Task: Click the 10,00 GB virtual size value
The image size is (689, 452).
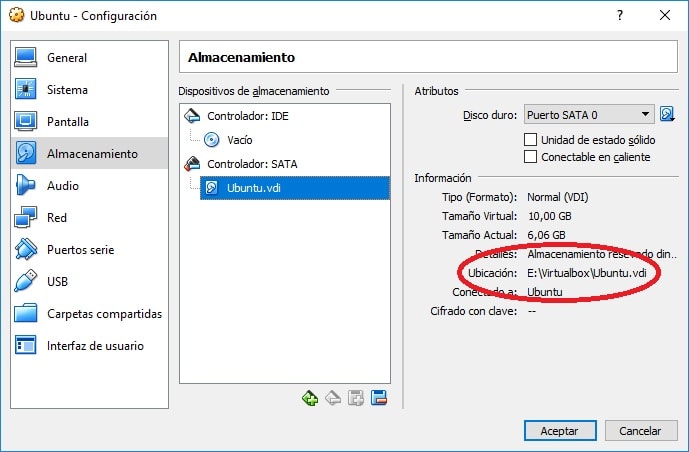Action: (x=549, y=216)
